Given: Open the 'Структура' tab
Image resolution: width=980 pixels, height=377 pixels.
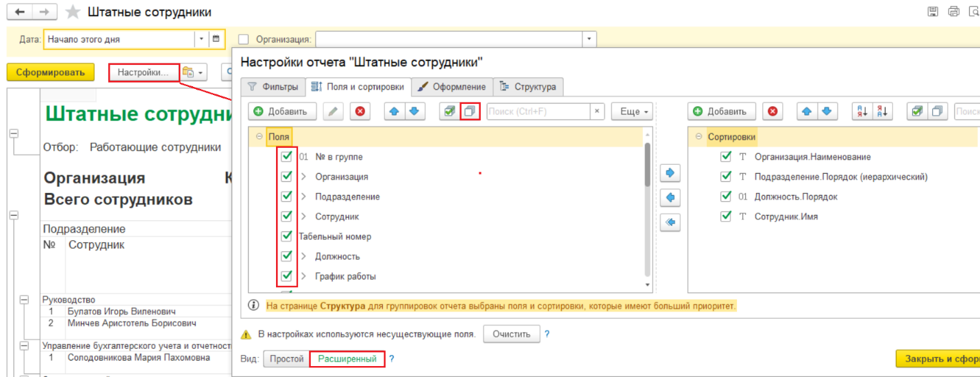Looking at the screenshot, I should [x=528, y=87].
